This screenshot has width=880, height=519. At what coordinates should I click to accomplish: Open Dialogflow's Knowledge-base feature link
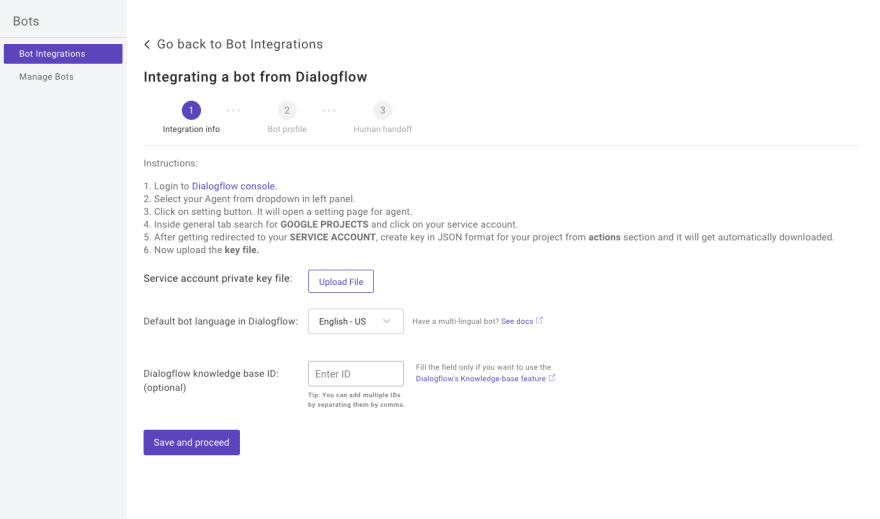pos(480,379)
